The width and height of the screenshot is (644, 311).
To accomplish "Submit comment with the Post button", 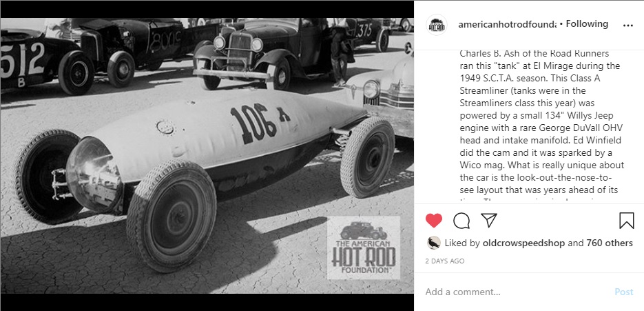I will point(624,292).
